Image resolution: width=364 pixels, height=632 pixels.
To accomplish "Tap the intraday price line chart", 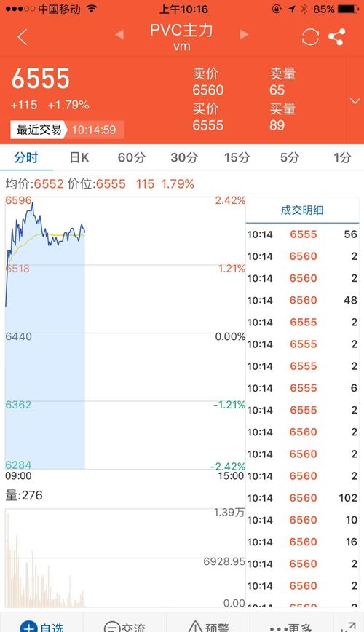I will click(x=125, y=333).
